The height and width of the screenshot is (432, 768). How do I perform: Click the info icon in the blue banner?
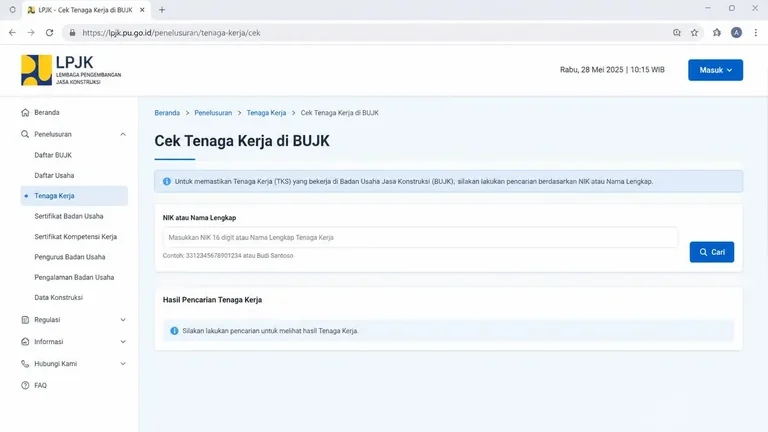pos(167,182)
